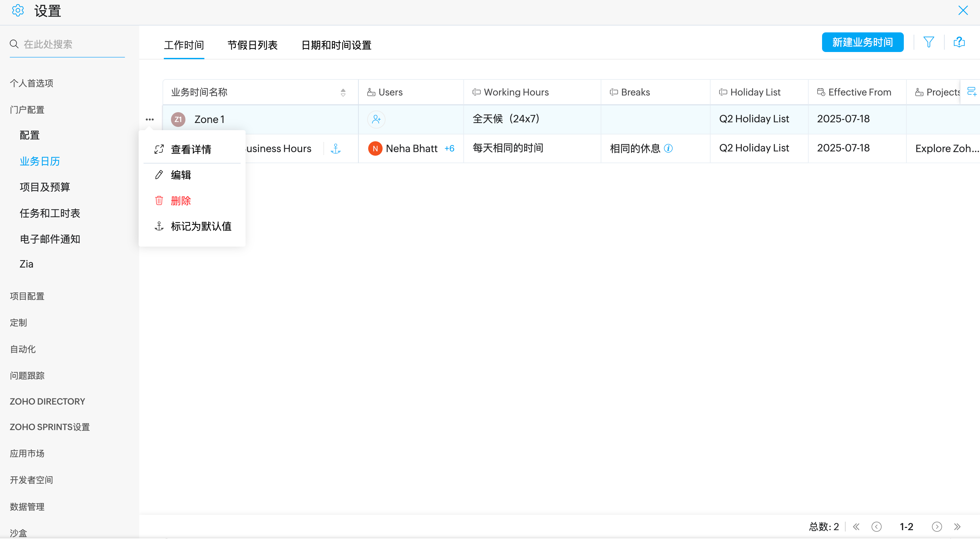Open the 日期和时间设置 tab

click(336, 45)
